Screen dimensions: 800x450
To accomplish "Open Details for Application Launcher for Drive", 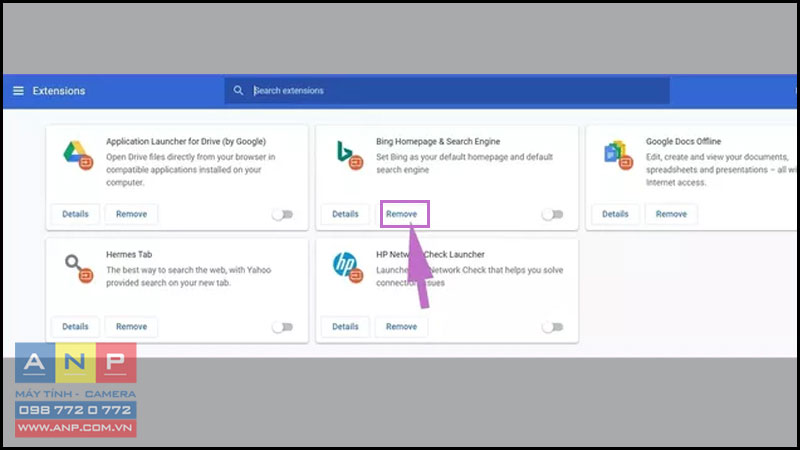I will tap(75, 214).
